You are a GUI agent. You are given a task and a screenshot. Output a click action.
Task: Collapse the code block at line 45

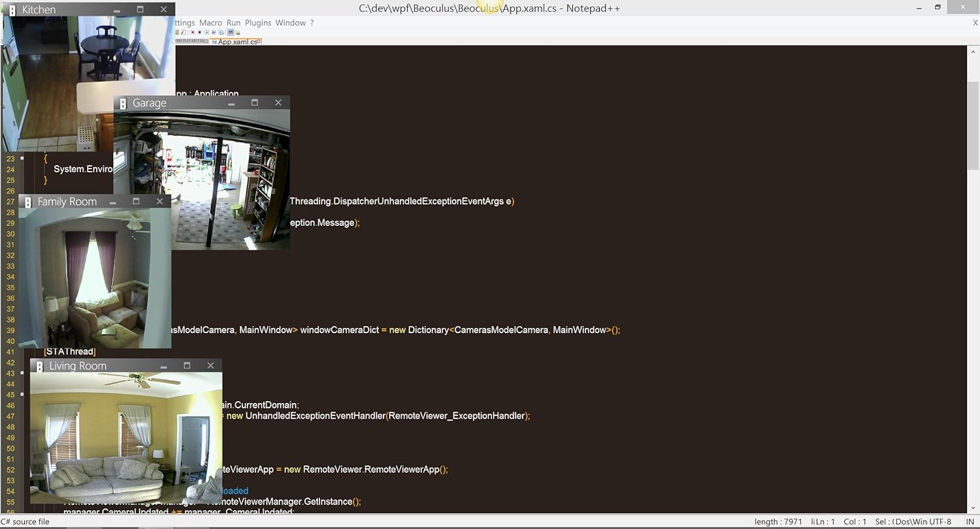coord(22,394)
